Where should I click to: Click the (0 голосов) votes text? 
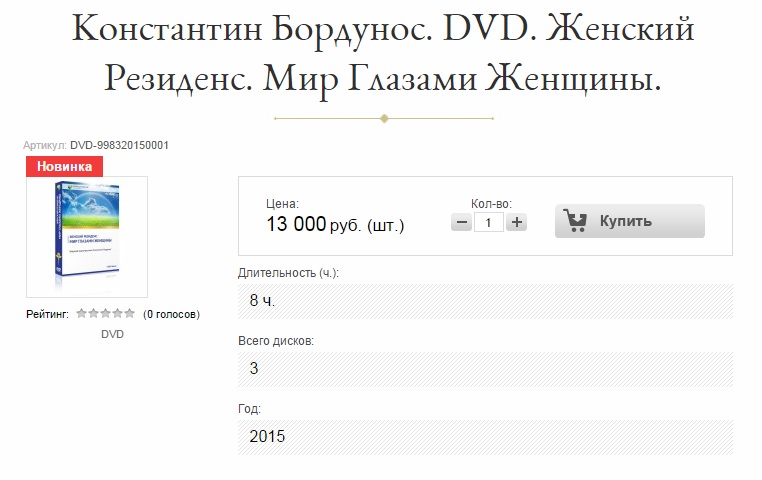171,314
